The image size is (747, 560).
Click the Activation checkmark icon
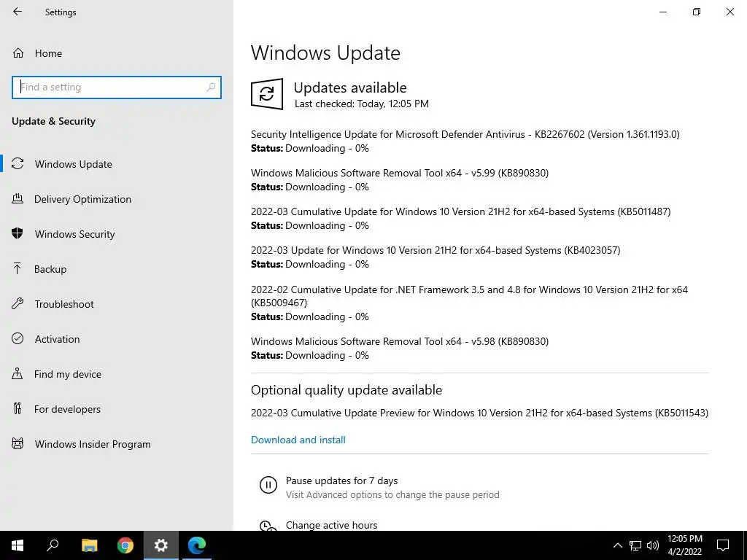click(18, 338)
